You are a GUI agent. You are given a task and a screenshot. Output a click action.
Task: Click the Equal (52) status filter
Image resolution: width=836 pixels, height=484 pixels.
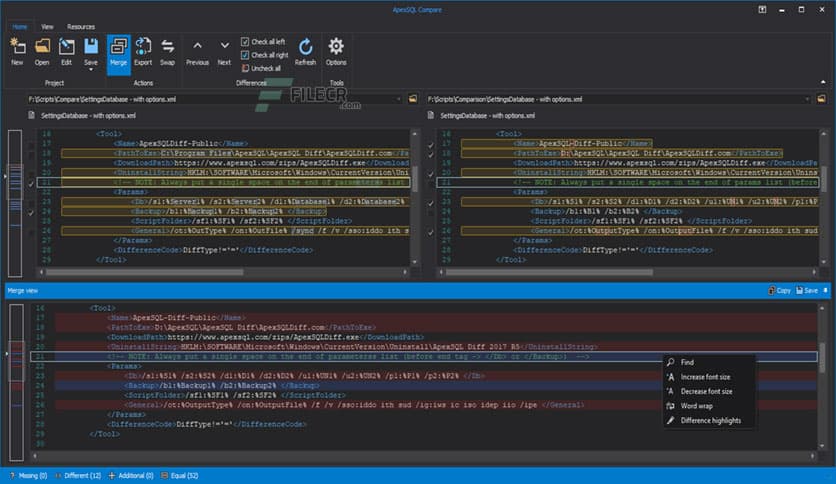[180, 475]
